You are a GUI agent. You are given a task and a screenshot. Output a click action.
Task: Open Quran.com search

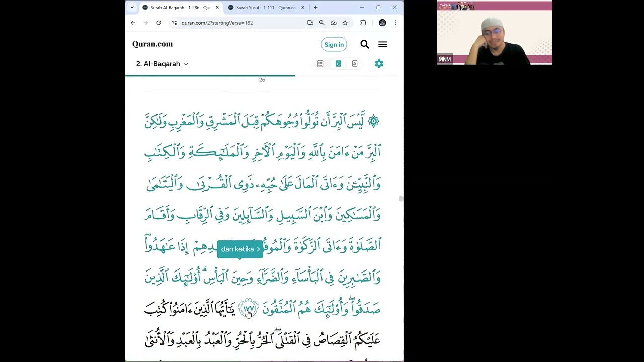tap(365, 45)
